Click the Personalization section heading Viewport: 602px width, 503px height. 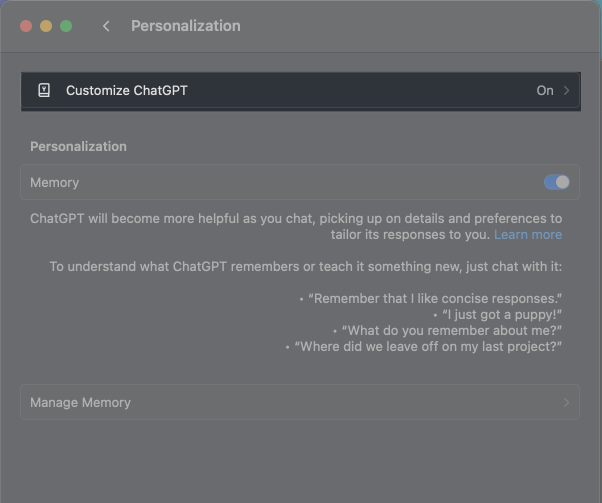point(78,146)
